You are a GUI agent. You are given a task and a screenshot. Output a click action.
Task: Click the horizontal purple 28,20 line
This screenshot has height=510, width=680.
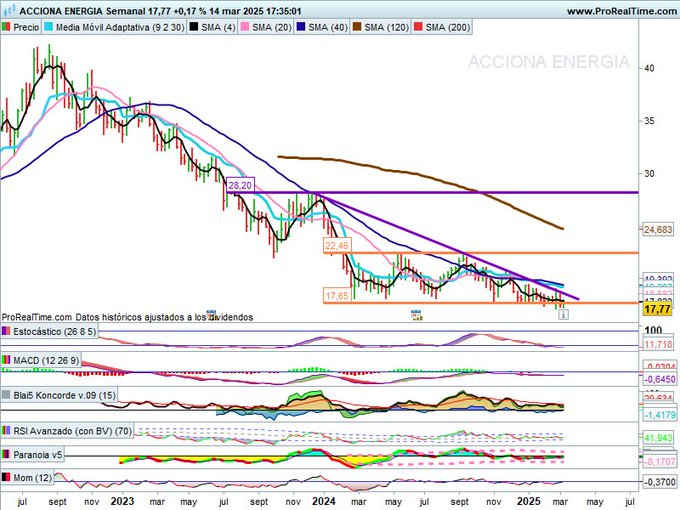click(x=434, y=192)
